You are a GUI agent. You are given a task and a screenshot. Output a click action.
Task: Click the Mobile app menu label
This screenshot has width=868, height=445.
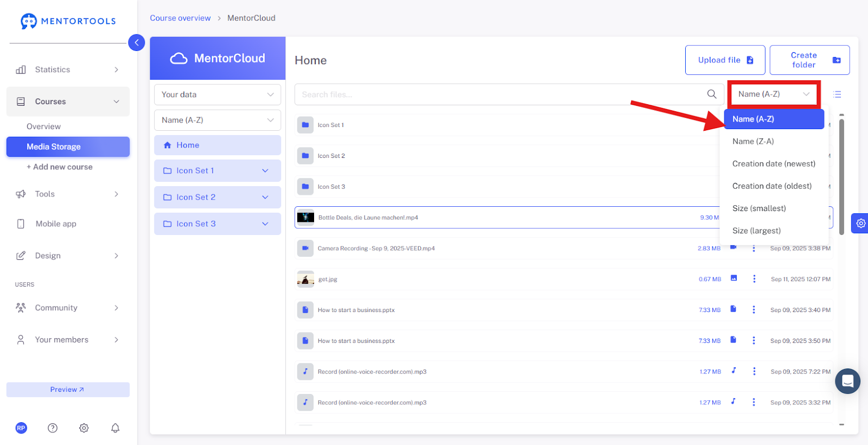pyautogui.click(x=56, y=224)
